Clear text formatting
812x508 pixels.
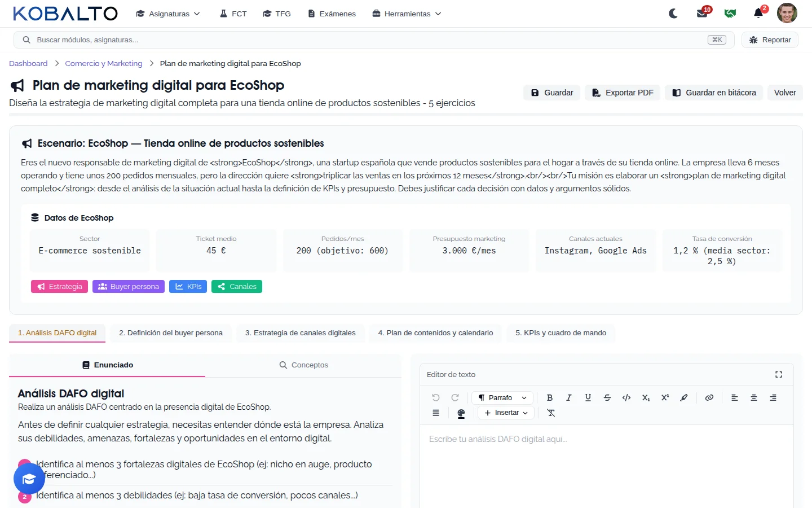click(551, 413)
